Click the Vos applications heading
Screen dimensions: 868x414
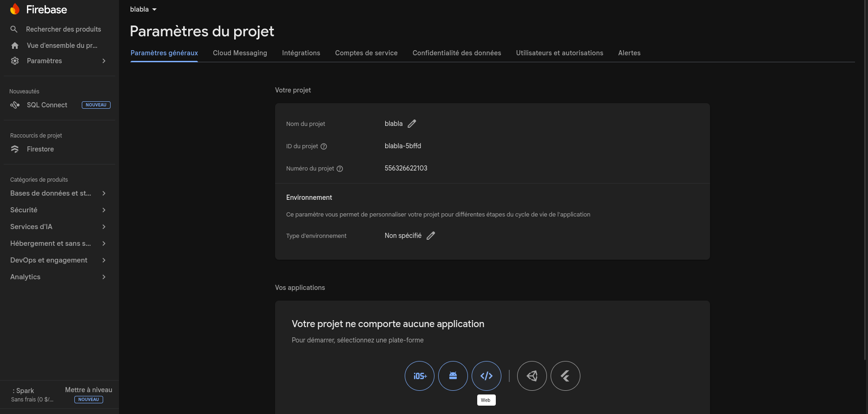coord(300,288)
